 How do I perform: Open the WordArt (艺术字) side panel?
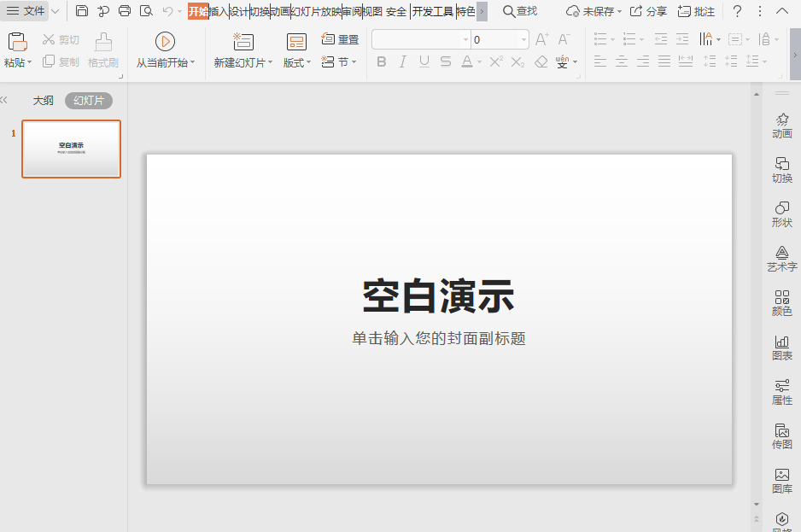tap(781, 259)
